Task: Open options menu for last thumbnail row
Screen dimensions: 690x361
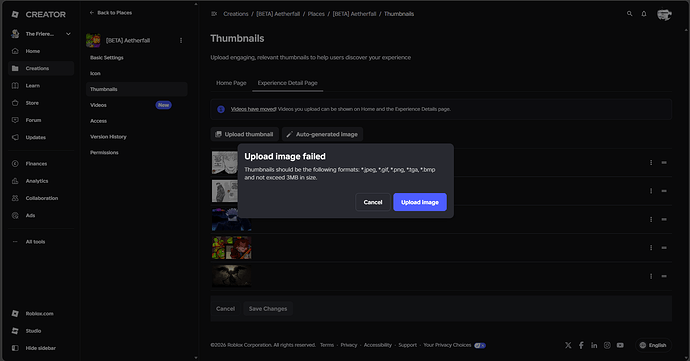Action: [x=651, y=276]
